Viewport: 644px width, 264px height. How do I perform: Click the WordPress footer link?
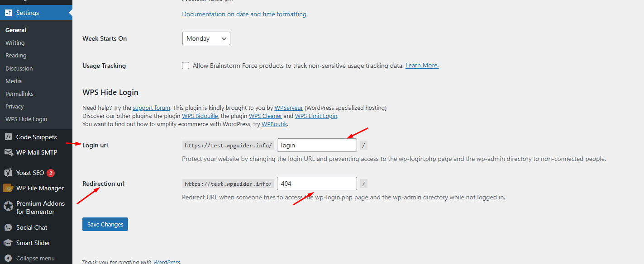click(166, 262)
